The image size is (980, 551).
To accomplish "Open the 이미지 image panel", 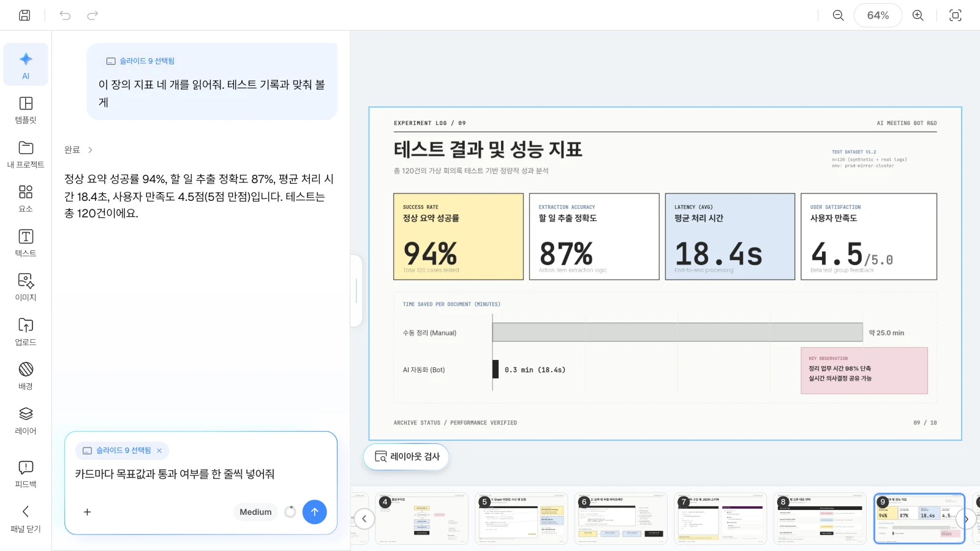I will [26, 287].
